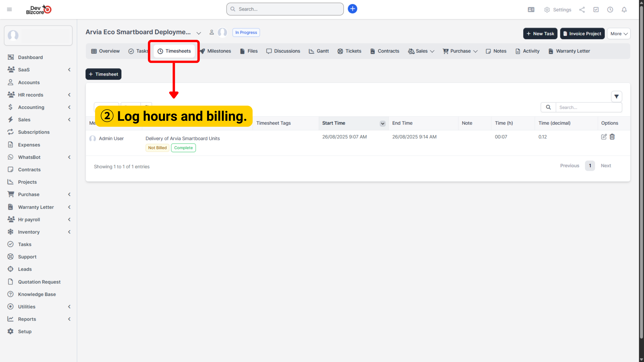Toggle Start Time column sort arrow
The image size is (644, 362).
click(x=383, y=123)
